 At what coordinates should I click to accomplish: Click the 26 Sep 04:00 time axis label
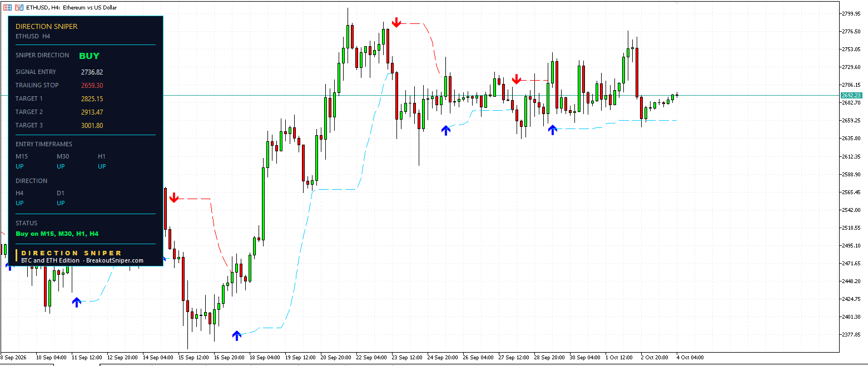tap(478, 357)
